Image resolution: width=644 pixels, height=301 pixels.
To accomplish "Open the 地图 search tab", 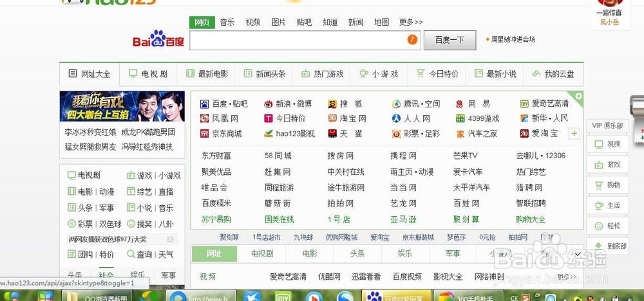I will click(381, 22).
